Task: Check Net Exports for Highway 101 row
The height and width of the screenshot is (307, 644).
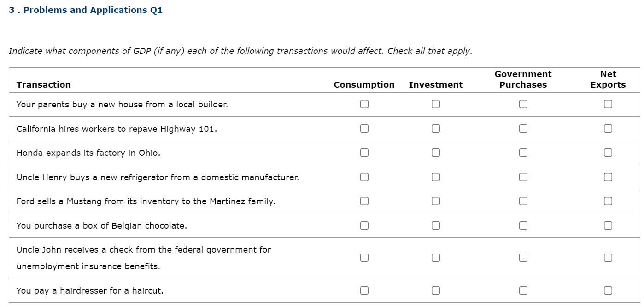Action: click(608, 129)
